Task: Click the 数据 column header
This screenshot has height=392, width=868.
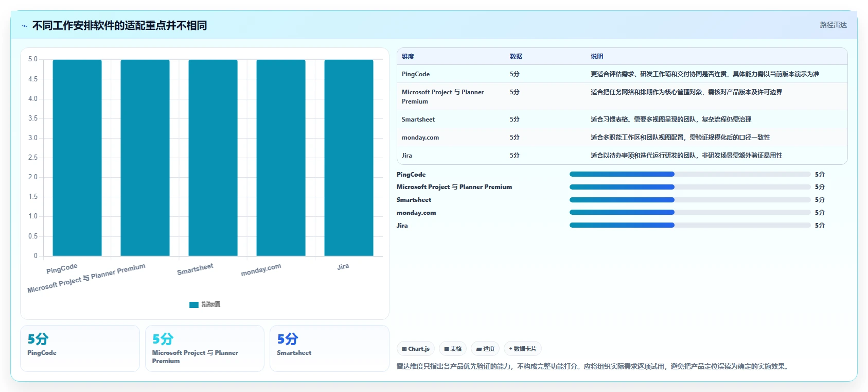Action: [516, 57]
